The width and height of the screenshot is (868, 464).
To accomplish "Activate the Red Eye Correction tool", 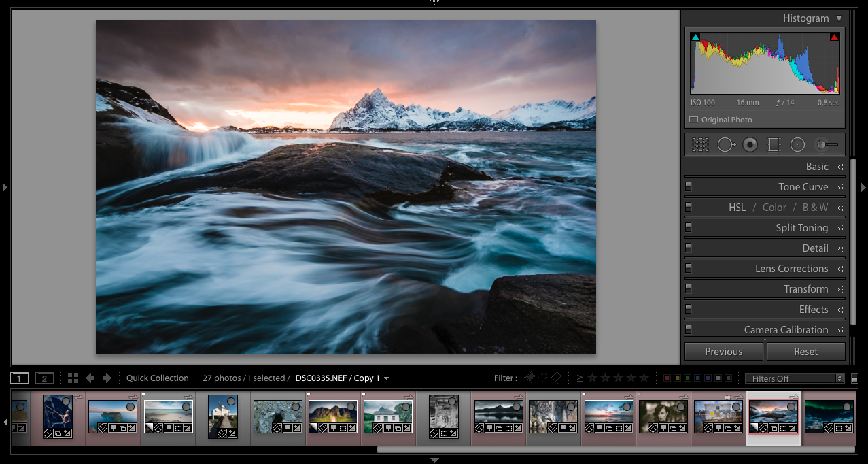I will coord(750,144).
